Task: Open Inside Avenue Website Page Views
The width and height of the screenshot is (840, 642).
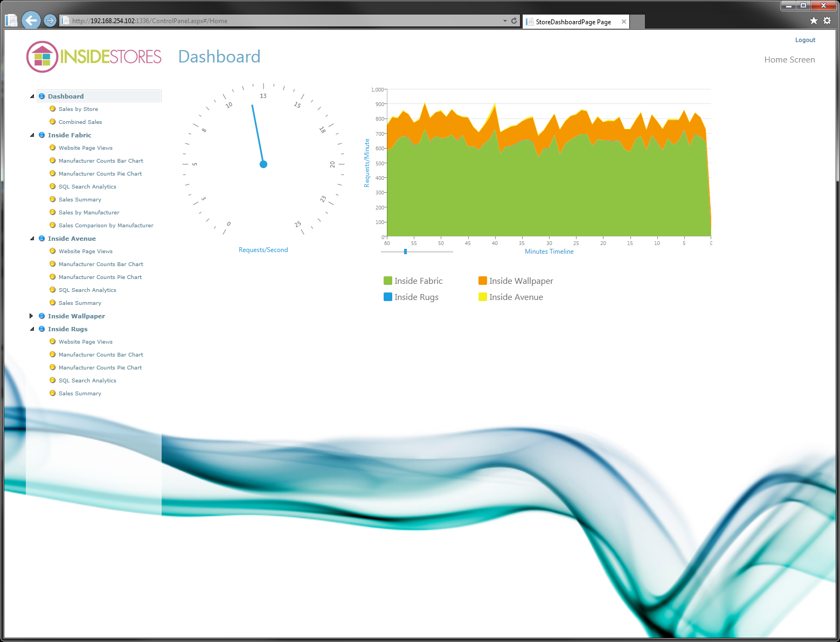Action: click(x=86, y=252)
